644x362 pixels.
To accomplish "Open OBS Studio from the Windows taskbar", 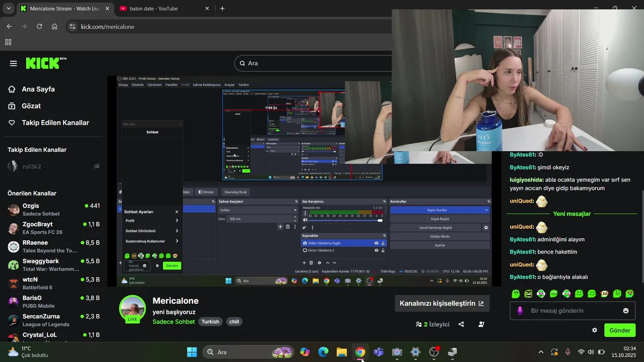I will pyautogui.click(x=434, y=352).
